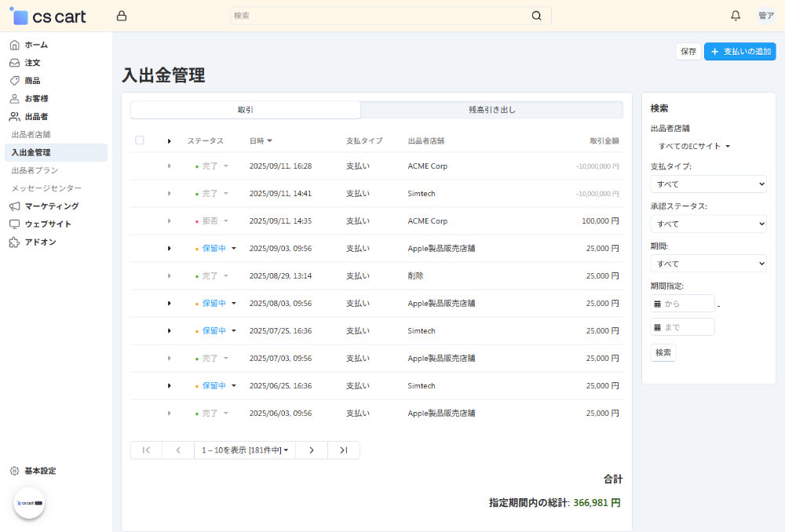The width and height of the screenshot is (785, 532).
Task: Go to the first page of results
Action: 146,450
